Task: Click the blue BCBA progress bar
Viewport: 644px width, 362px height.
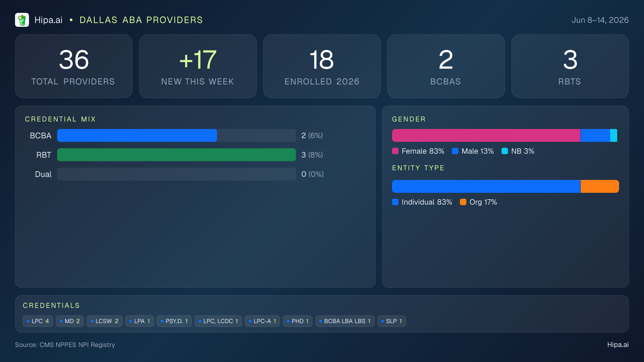Action: (x=137, y=135)
